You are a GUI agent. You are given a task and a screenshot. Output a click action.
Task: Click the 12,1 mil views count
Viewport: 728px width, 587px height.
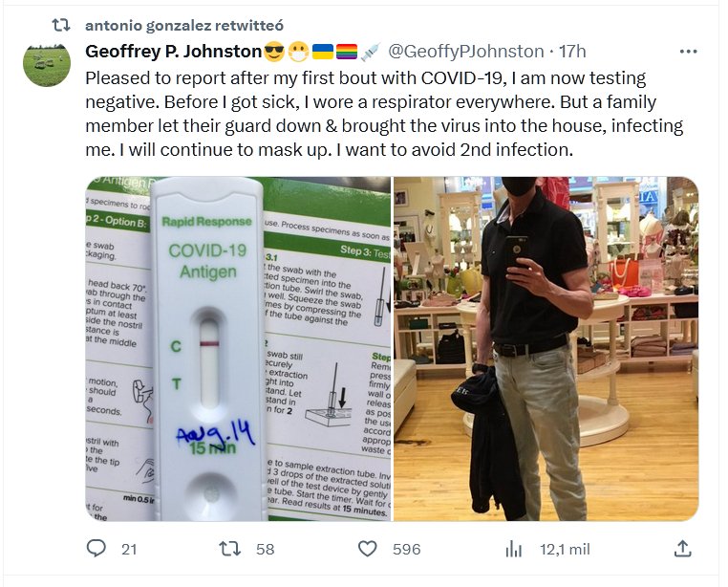pos(565,550)
